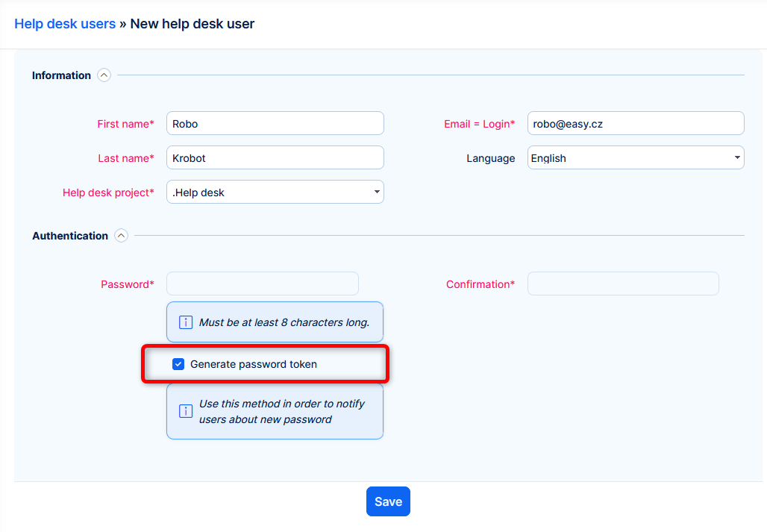Click the info icon beside password length hint
Viewport: 767px width, 532px height.
[186, 322]
